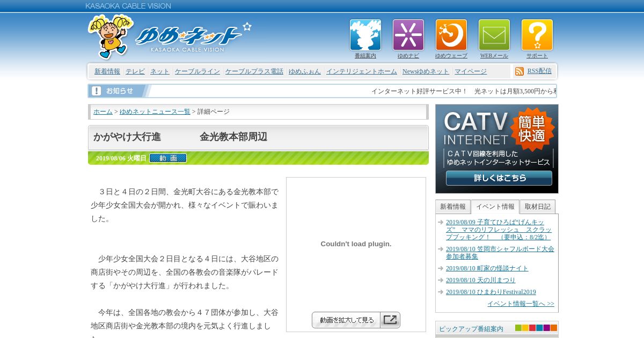Open the ケーブルプラス電話 nav menu item
This screenshot has width=644, height=338.
(254, 71)
